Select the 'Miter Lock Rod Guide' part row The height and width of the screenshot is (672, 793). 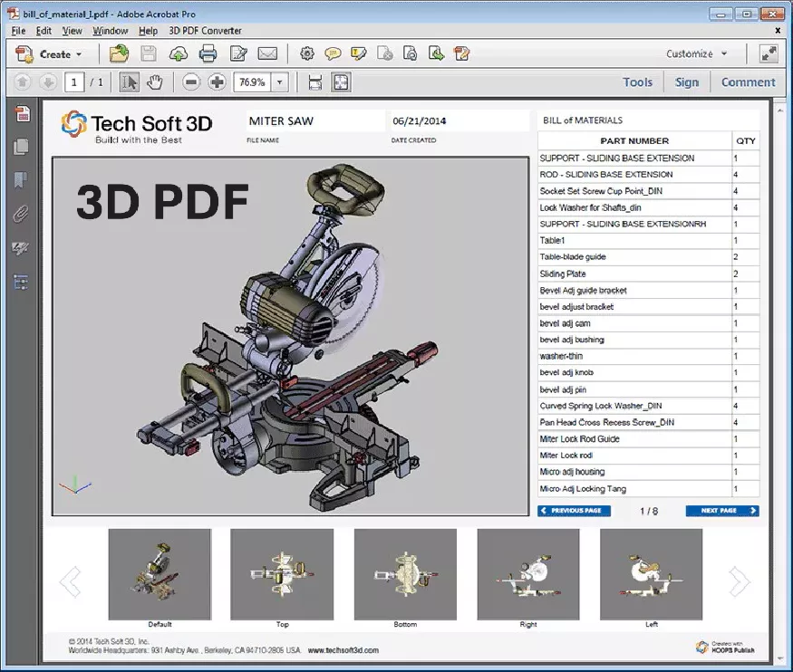[648, 439]
